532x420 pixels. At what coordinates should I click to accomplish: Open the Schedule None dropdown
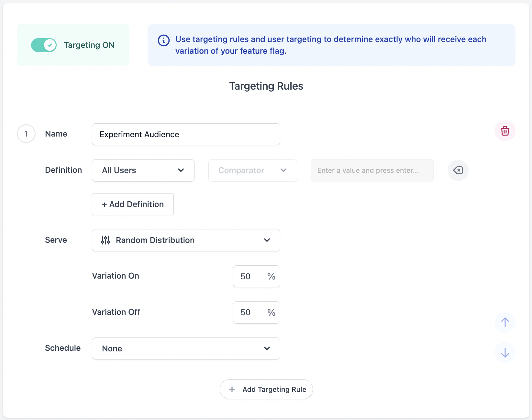coord(186,348)
